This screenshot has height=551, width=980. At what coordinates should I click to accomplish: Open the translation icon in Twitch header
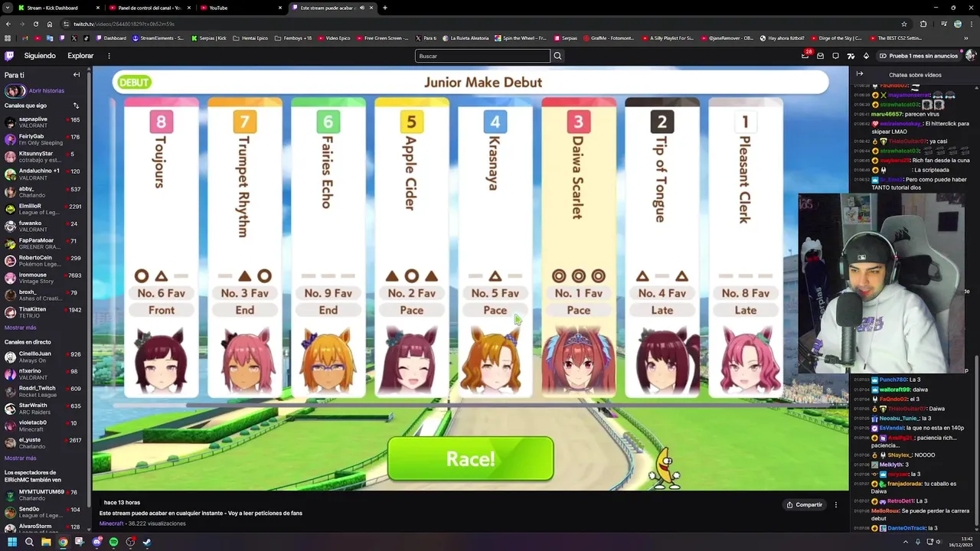pyautogui.click(x=851, y=56)
